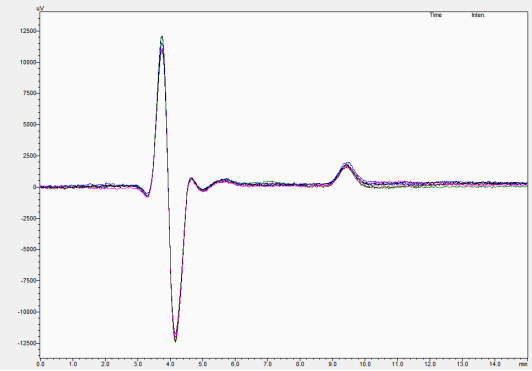Click the 6.0 x-axis tick label

coord(235,364)
